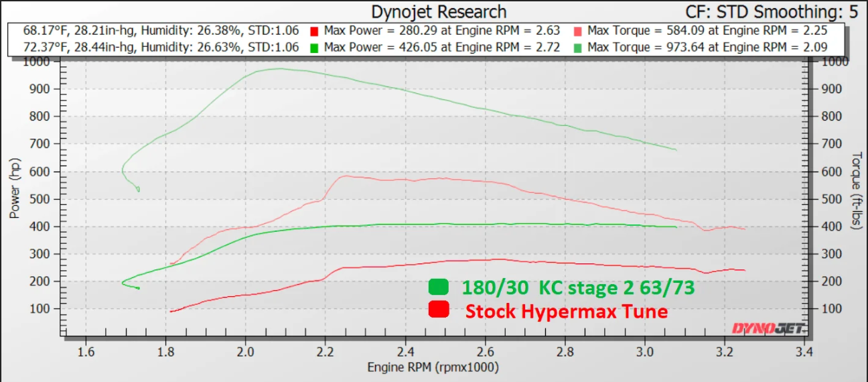
Task: Click the red square beside Stock Hypermax Tune
Action: point(439,310)
